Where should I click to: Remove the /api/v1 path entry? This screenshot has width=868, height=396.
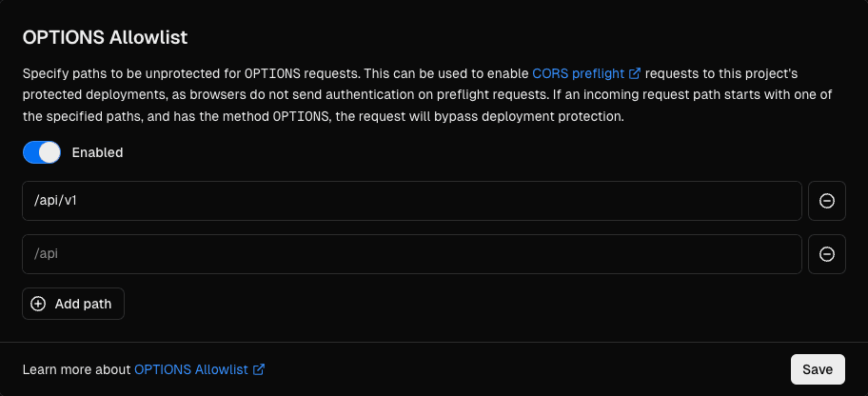(x=827, y=201)
